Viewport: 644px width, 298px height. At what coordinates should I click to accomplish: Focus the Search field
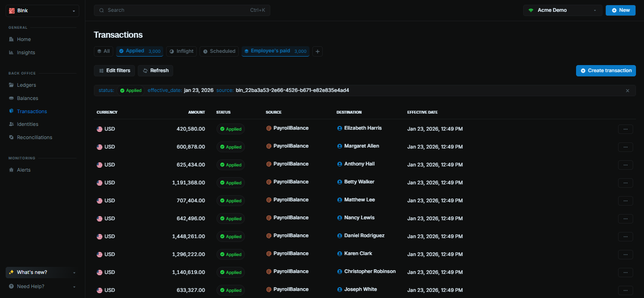182,10
